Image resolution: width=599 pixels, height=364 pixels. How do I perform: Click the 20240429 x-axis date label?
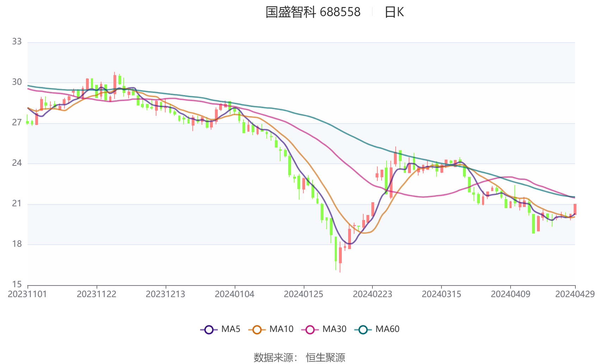point(575,294)
